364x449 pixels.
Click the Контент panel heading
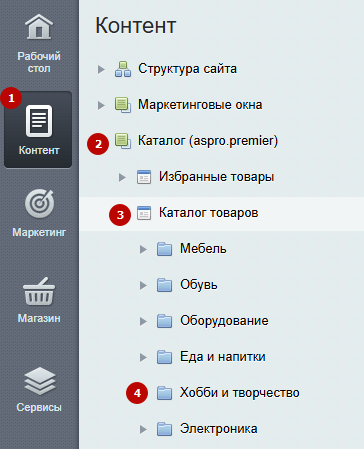point(136,25)
